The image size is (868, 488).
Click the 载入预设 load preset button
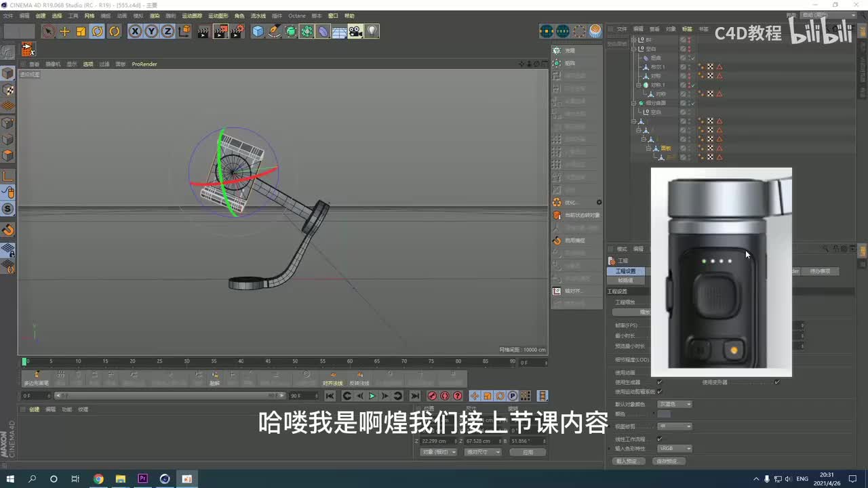click(x=627, y=462)
